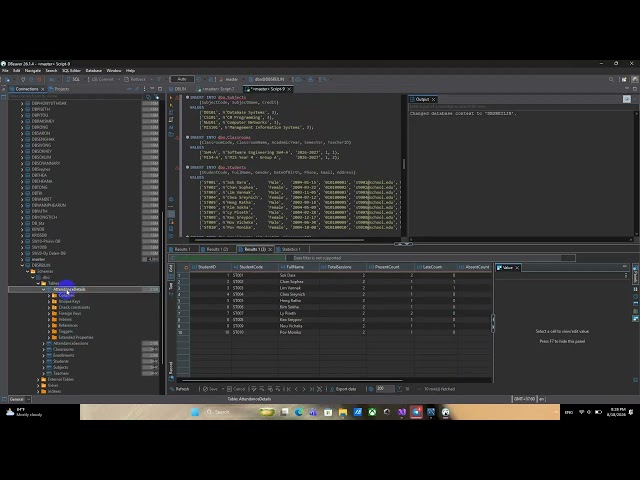Select the Students table in navigator

click(x=61, y=361)
